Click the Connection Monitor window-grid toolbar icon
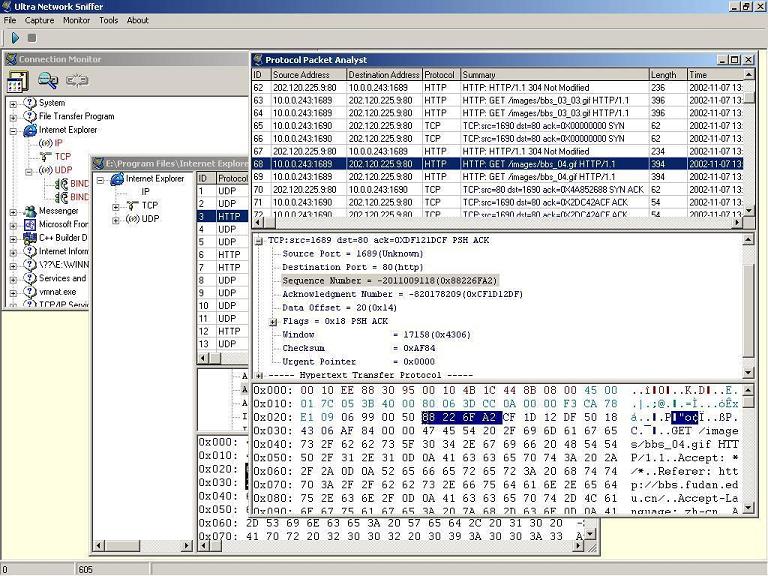 pyautogui.click(x=17, y=81)
